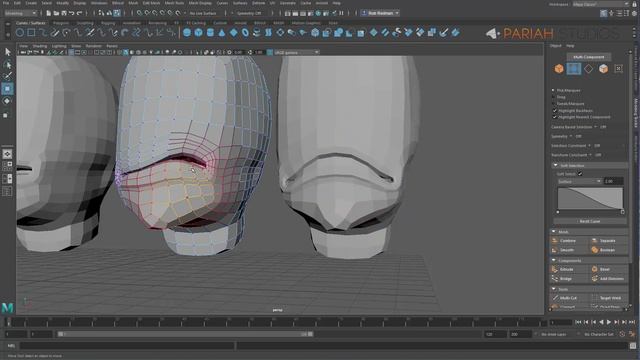Screen dimensions: 640x360
Task: Open the viewport Lighting menu
Action: (59, 46)
